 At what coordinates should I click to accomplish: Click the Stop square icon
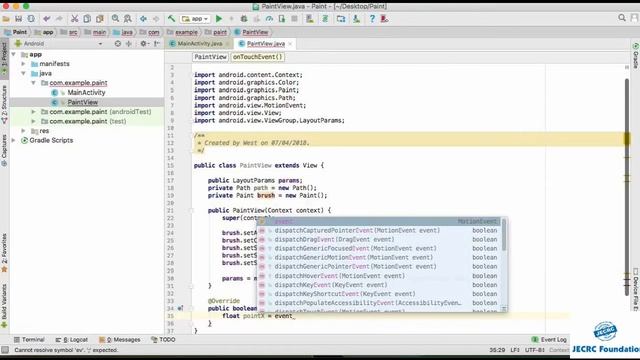294,19
